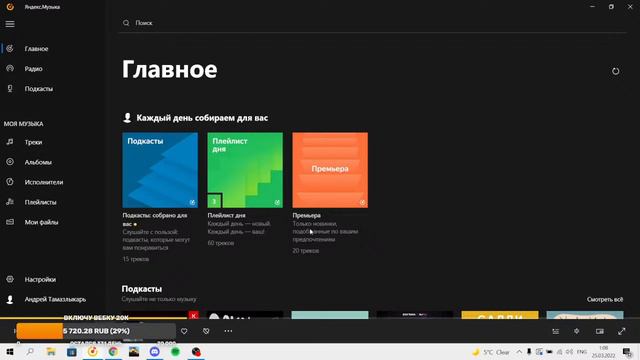Click the clock and date in the taskbar

(x=603, y=352)
